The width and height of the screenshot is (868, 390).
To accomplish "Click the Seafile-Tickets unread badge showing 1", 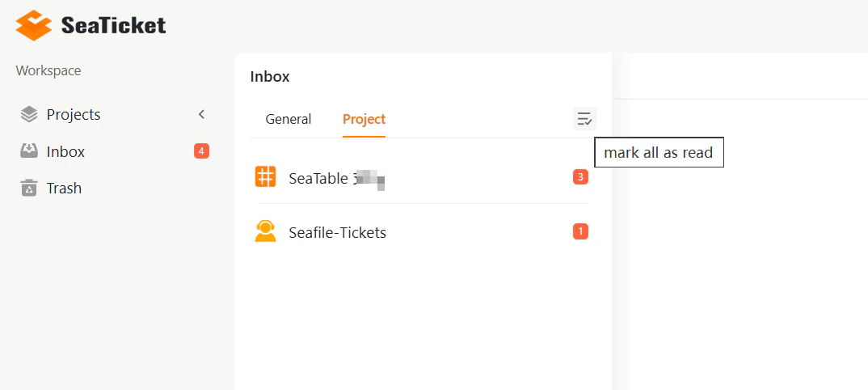I will [580, 231].
